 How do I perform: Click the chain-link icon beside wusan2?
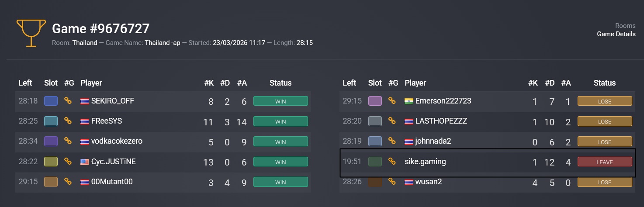(392, 182)
